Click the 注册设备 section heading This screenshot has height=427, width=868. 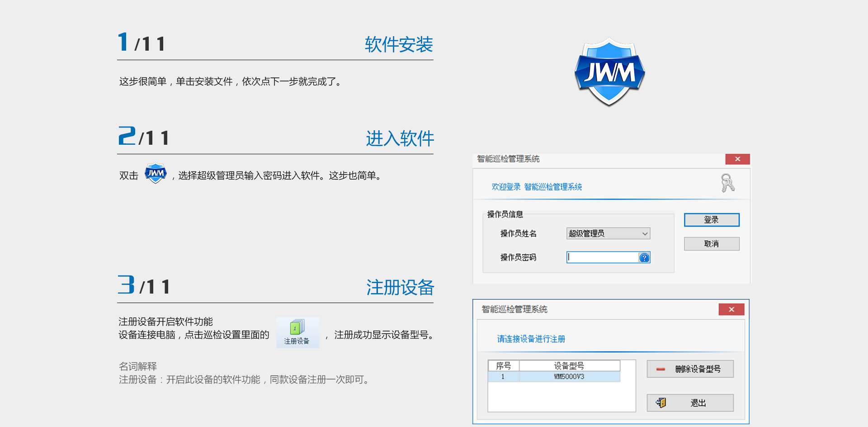click(400, 288)
